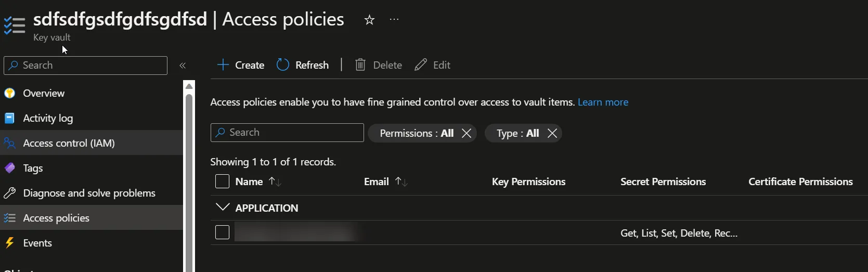
Task: Click the Create plus icon
Action: coord(223,65)
